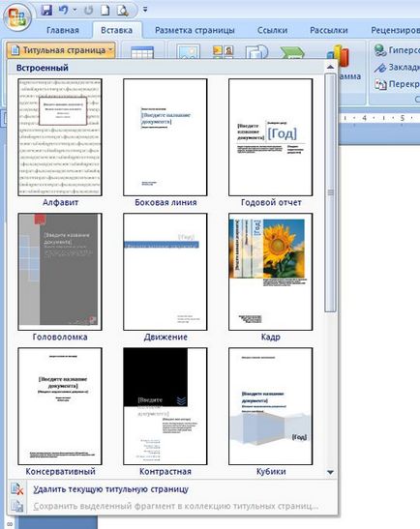Create new document via blank page icon
420x529 pixels.
pos(105,10)
